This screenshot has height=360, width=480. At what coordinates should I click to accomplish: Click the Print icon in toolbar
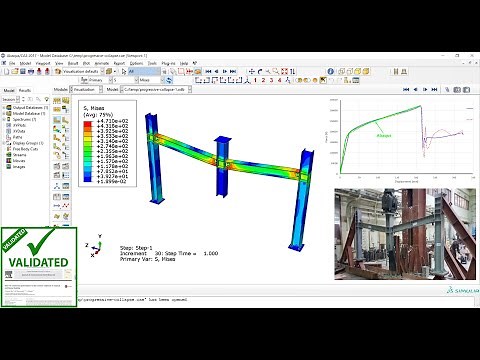pos(31,71)
